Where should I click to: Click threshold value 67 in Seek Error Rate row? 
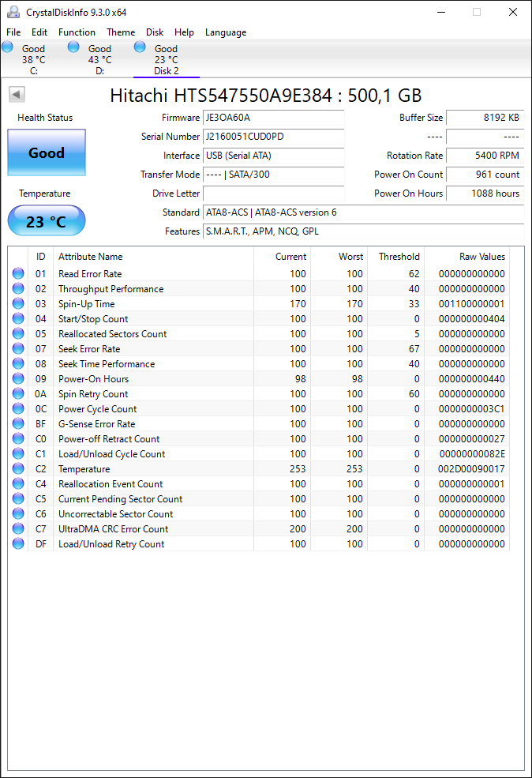click(x=414, y=349)
